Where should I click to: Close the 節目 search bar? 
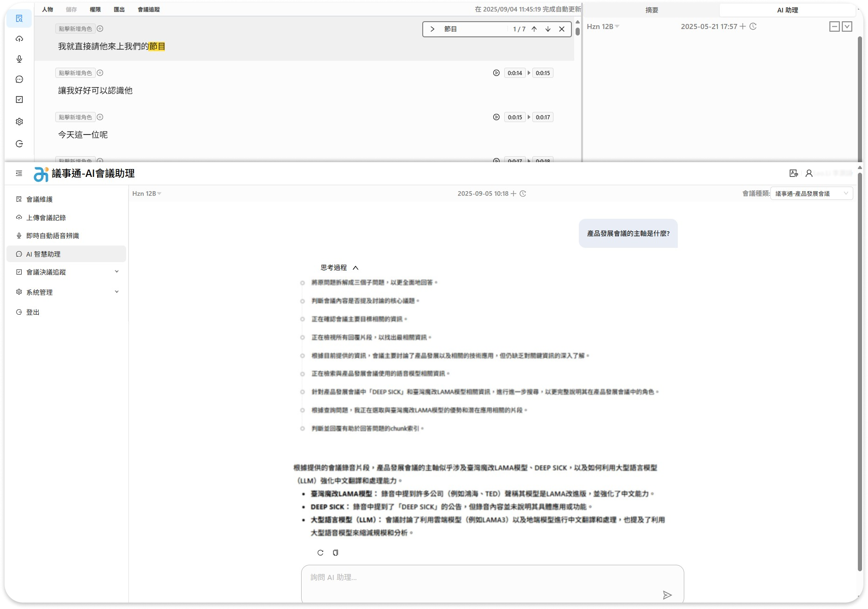tap(562, 29)
